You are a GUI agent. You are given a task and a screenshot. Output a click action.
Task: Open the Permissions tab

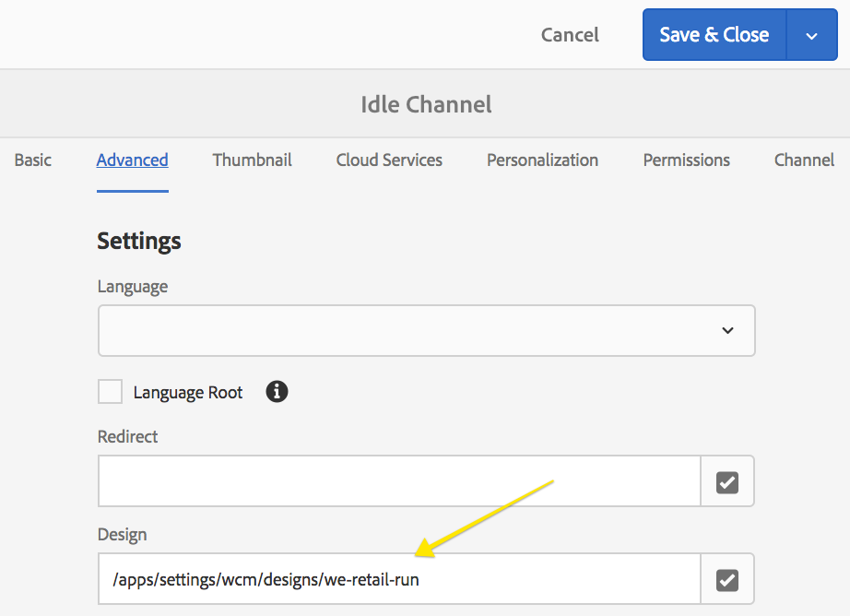coord(686,160)
